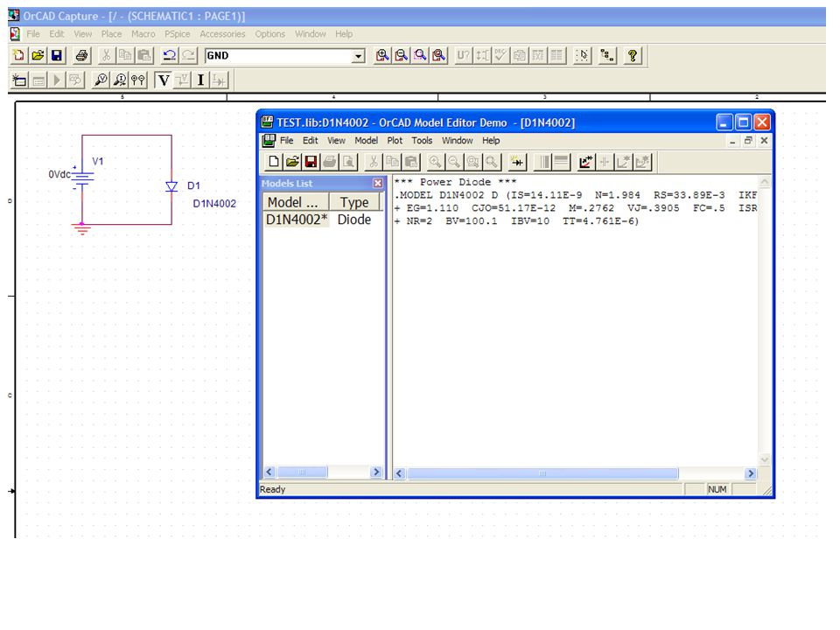Click .MODEL D1N4002 line in text editor
The width and height of the screenshot is (840, 630).
pyautogui.click(x=576, y=195)
